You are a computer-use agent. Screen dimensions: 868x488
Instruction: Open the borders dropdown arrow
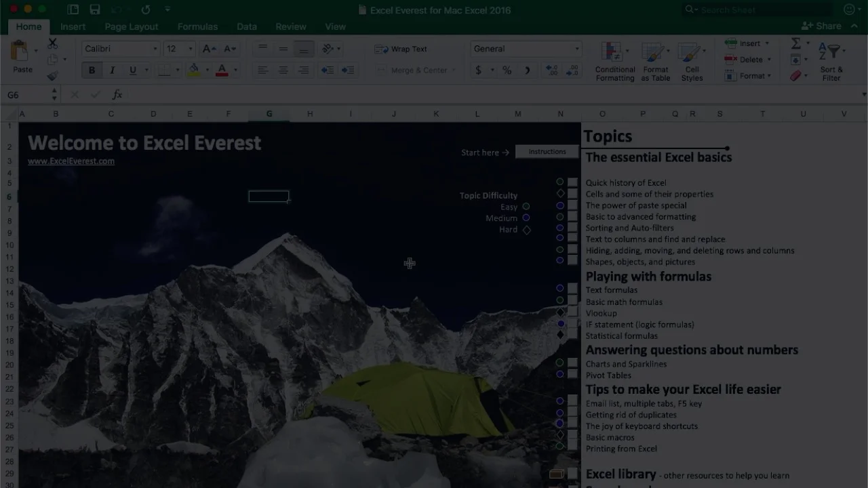tap(178, 70)
